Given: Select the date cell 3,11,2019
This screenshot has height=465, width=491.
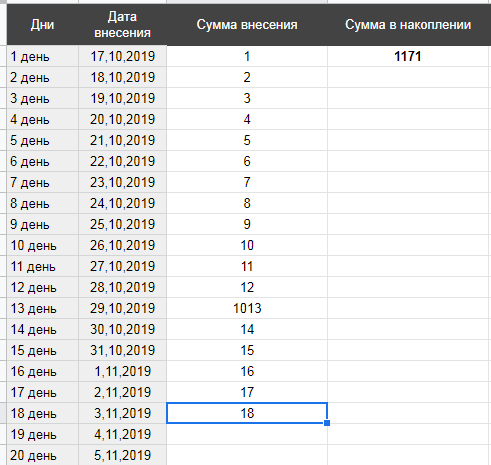Looking at the screenshot, I should [122, 413].
